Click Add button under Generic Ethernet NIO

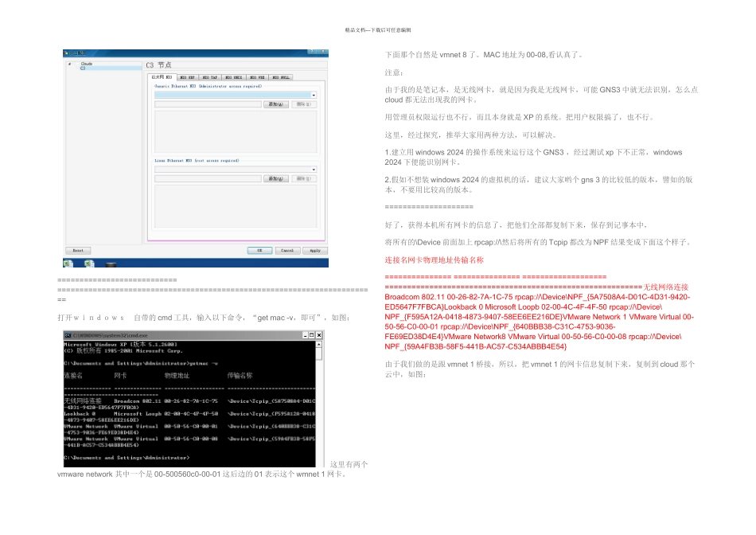click(x=276, y=104)
